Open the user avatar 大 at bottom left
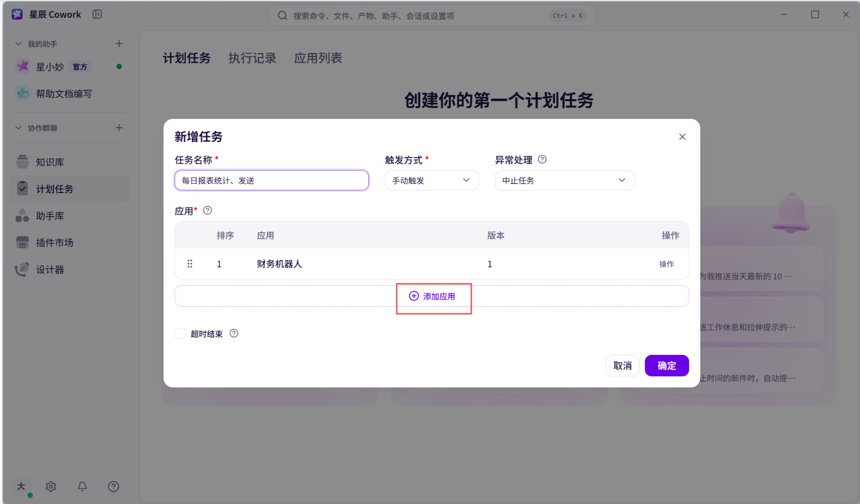 click(x=21, y=486)
